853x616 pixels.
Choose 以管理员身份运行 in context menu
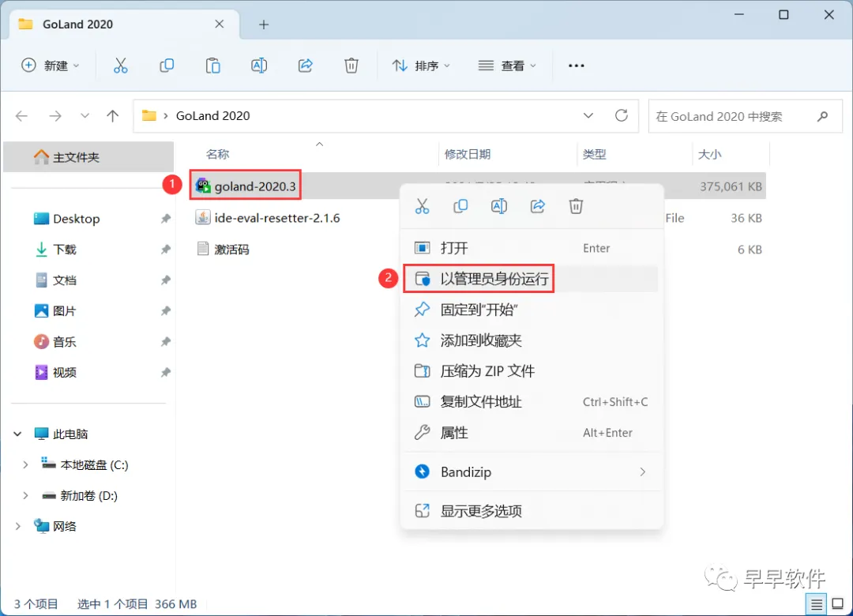point(532,279)
